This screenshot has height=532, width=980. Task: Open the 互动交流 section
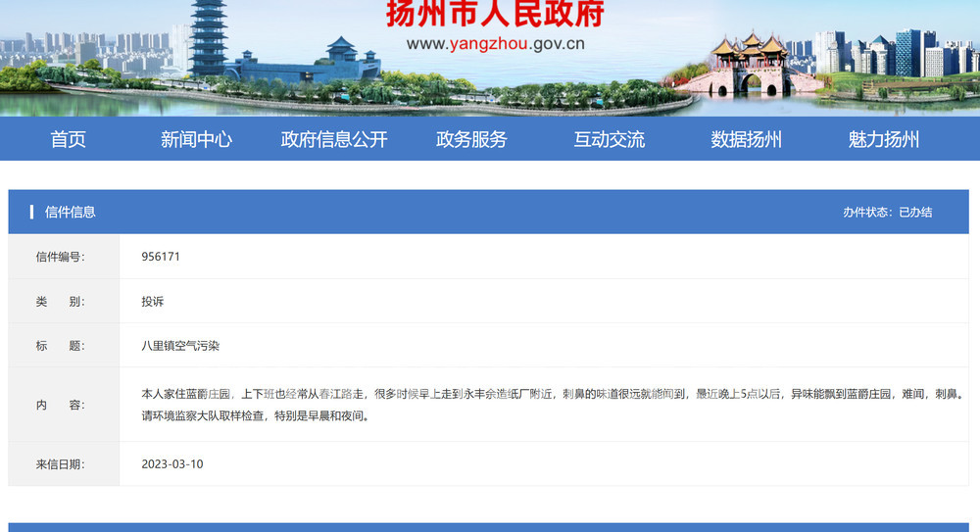pos(609,139)
